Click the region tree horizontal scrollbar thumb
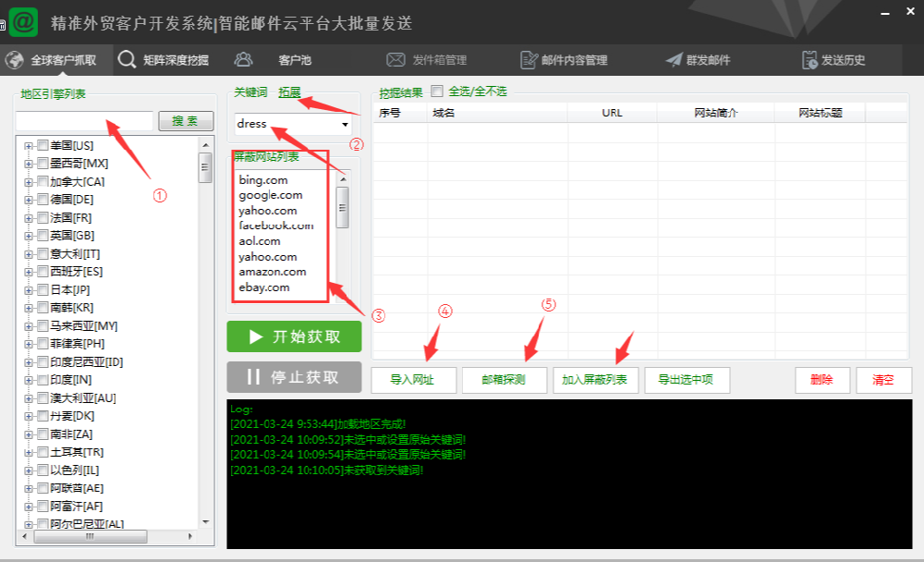Screen dimensions: 924x562 pos(91,536)
